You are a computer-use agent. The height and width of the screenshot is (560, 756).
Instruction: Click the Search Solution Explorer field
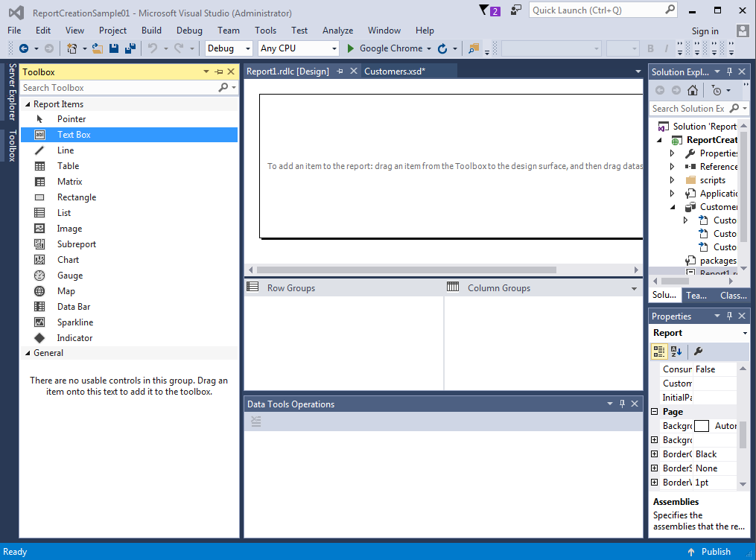(x=690, y=109)
